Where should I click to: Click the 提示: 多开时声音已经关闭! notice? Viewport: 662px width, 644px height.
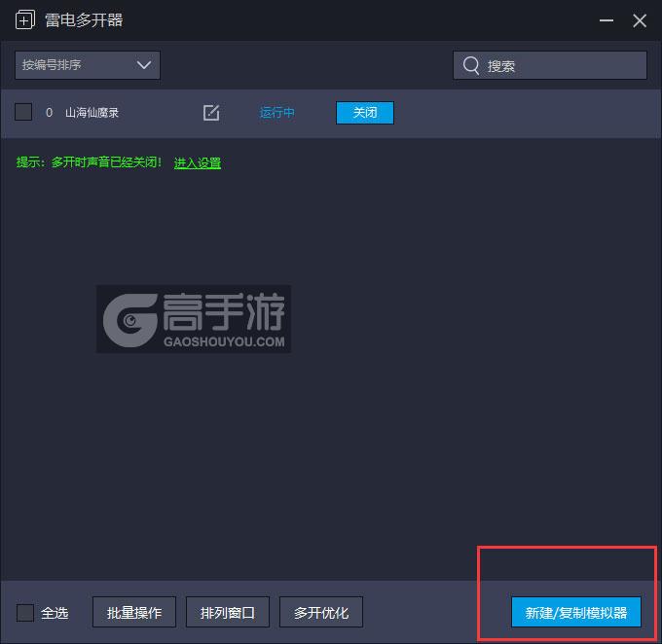(x=89, y=162)
